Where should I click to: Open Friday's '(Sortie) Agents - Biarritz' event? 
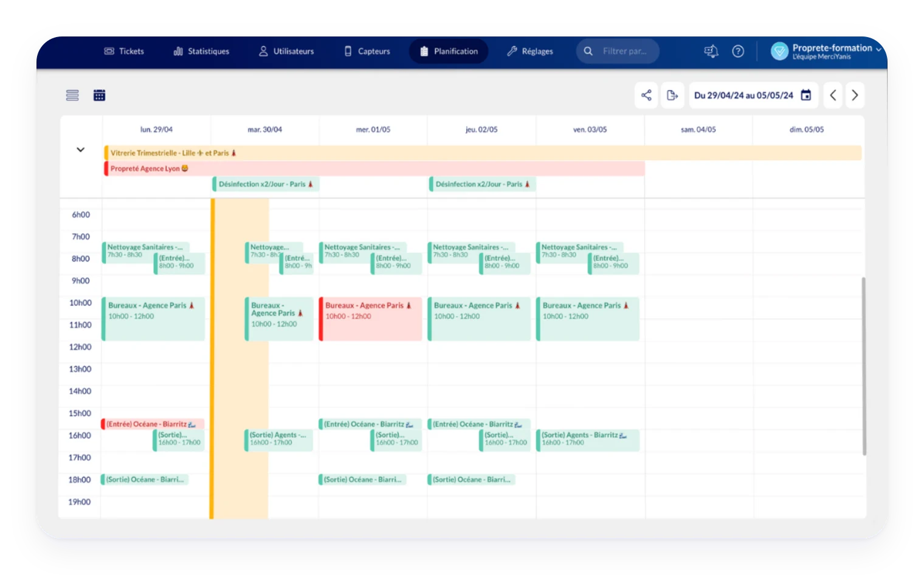pyautogui.click(x=588, y=440)
